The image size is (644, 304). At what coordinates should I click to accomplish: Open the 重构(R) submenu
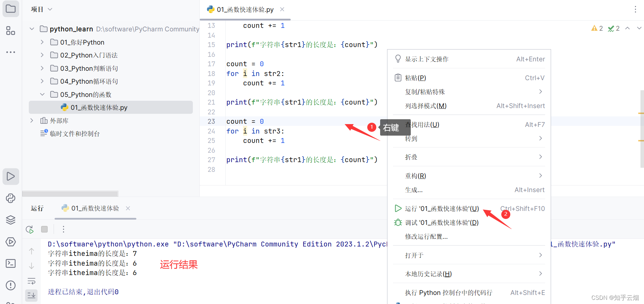[469, 176]
